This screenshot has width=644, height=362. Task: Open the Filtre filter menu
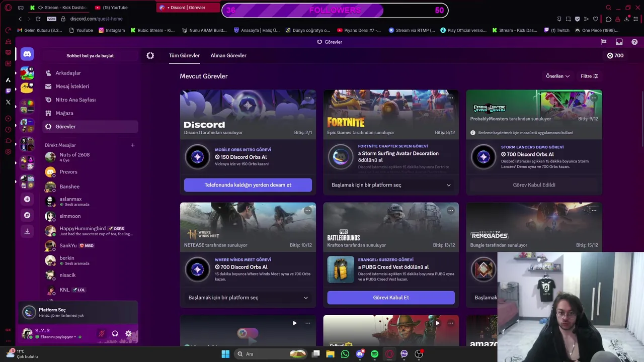pos(589,76)
